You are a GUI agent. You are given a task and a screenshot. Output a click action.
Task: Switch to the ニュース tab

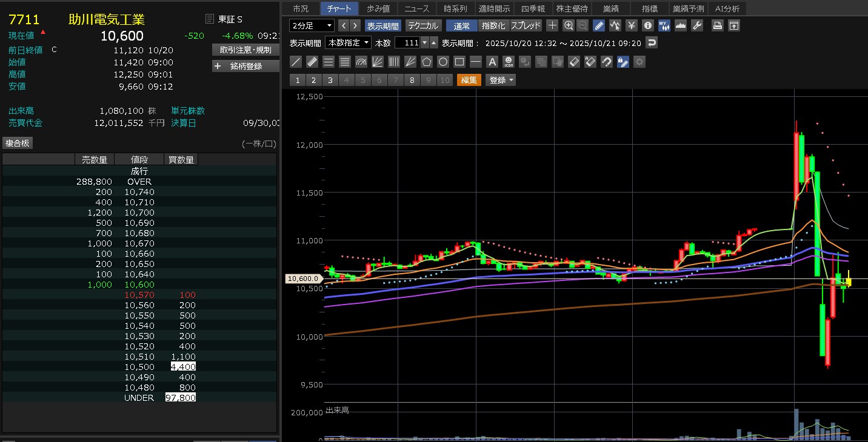pyautogui.click(x=416, y=8)
